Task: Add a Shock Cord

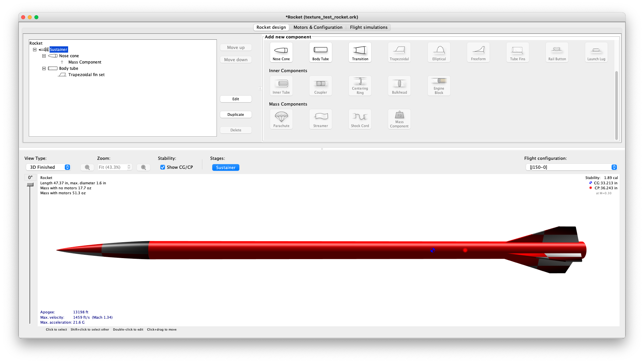Action: pyautogui.click(x=360, y=119)
